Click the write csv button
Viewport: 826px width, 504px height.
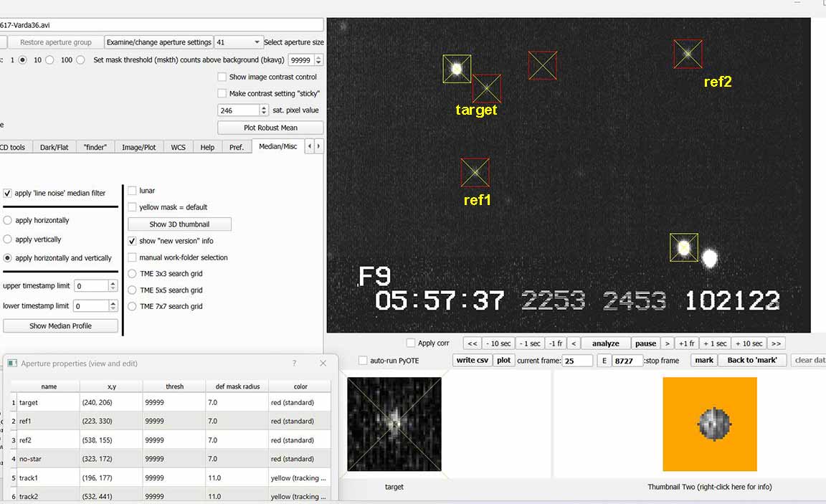point(472,360)
